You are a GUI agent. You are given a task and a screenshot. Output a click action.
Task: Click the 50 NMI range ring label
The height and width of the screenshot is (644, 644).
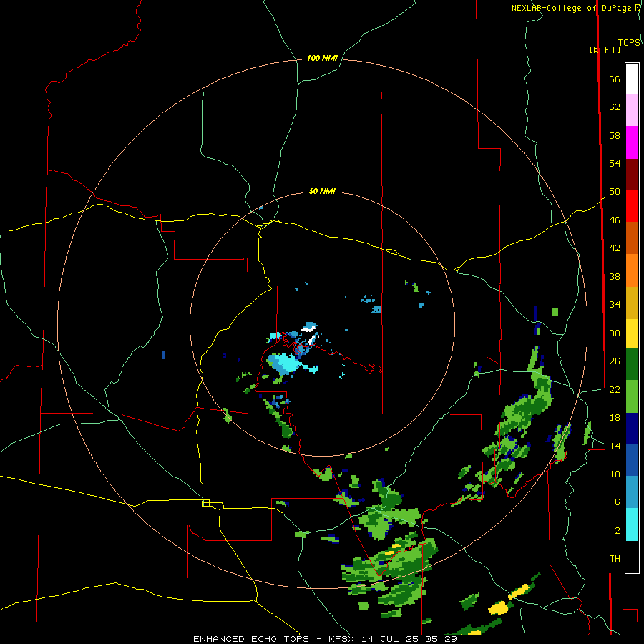pyautogui.click(x=322, y=191)
